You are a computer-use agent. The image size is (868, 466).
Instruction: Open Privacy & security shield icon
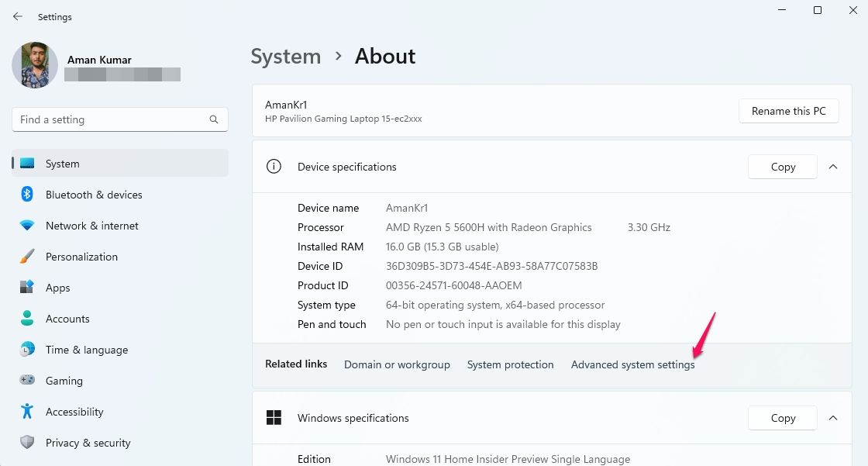(x=27, y=443)
